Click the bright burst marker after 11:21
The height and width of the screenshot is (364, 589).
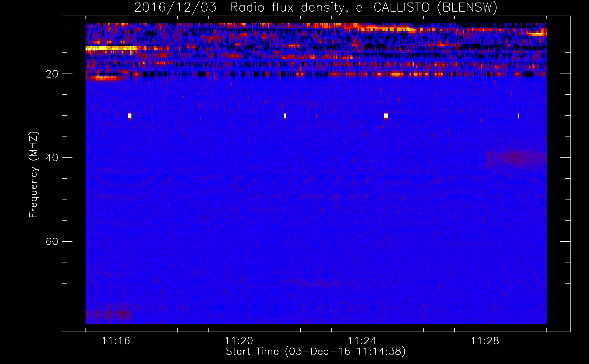click(x=285, y=116)
